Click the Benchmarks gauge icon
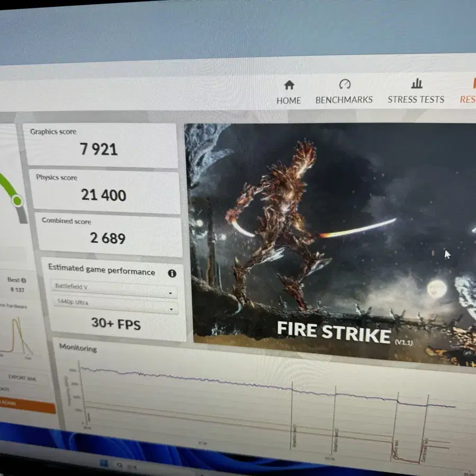This screenshot has height=476, width=476. (345, 84)
